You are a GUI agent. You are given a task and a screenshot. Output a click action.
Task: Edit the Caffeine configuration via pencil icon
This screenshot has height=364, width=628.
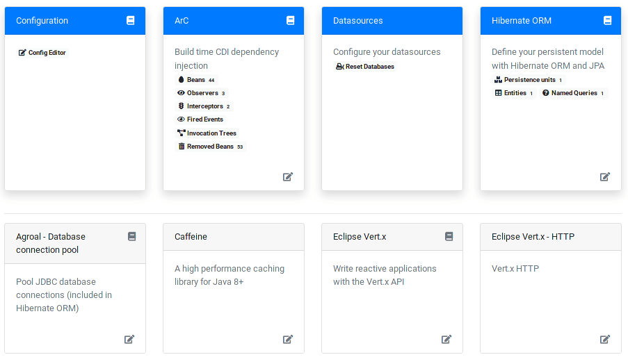point(288,339)
